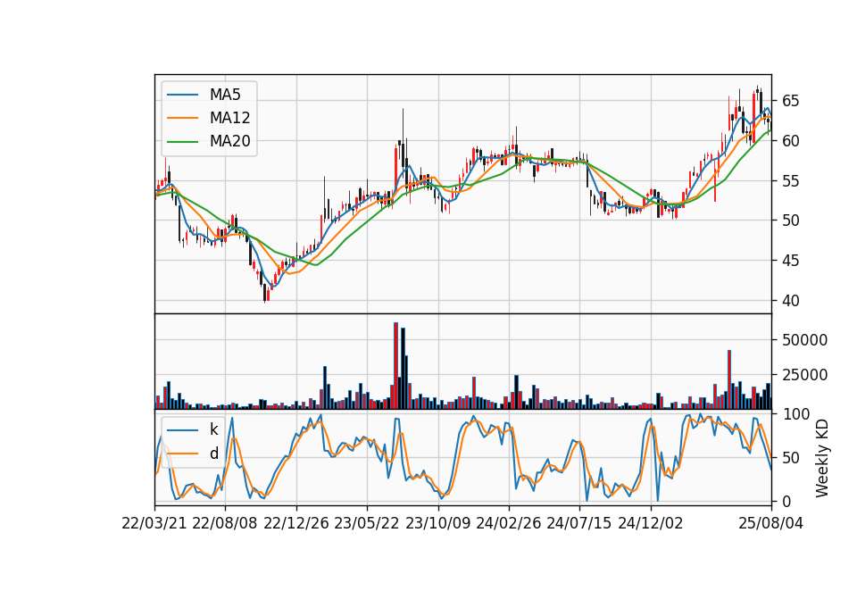
Task: Click the 23/10/09 date label
Action: [437, 524]
